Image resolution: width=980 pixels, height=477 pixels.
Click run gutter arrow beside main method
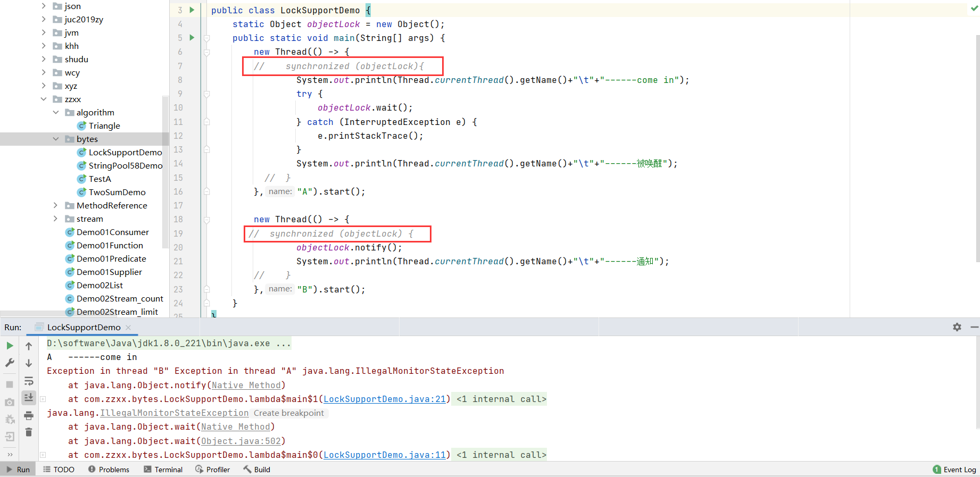192,38
